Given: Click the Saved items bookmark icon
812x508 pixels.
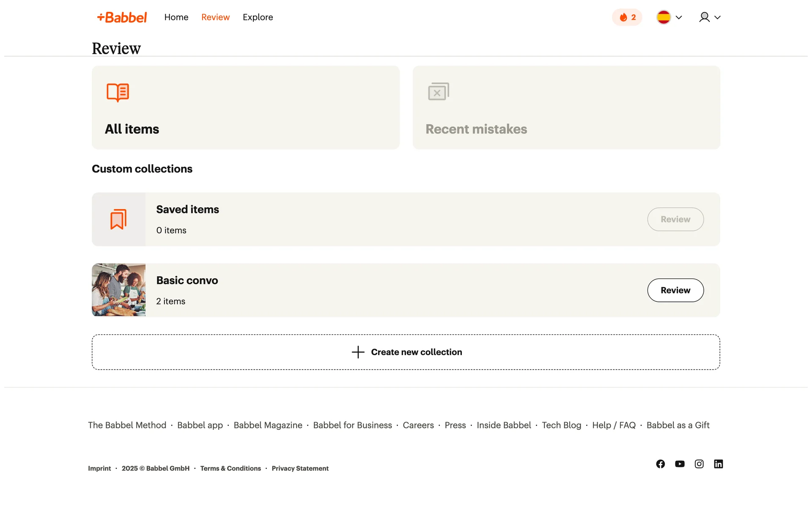Looking at the screenshot, I should tap(118, 219).
